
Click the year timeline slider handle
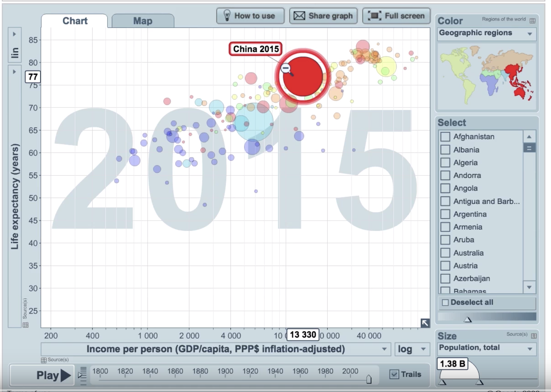369,379
